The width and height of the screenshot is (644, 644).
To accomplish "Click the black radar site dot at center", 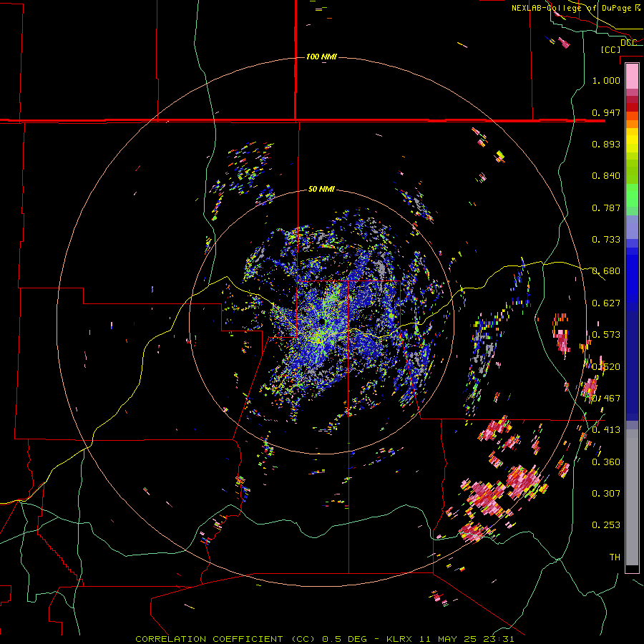I will point(321,321).
